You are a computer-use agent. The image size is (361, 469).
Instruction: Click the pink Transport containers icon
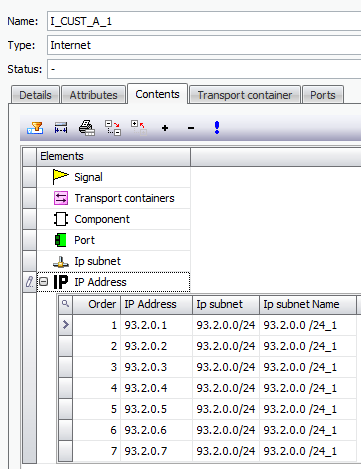[x=61, y=198]
